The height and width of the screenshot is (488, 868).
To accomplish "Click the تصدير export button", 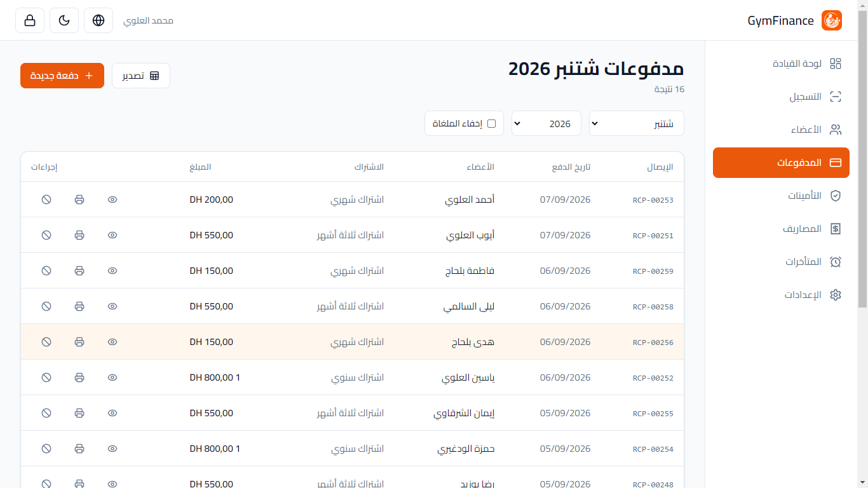I will tap(141, 76).
